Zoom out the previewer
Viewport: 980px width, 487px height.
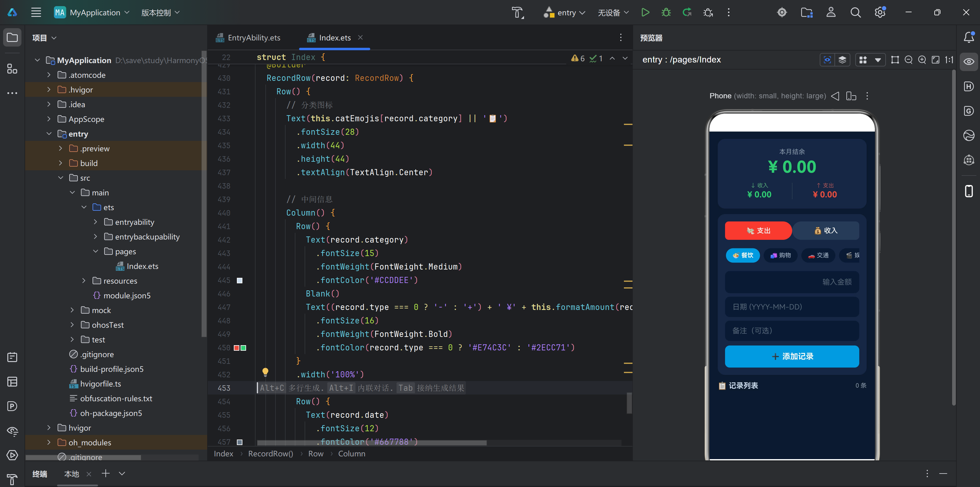tap(909, 60)
